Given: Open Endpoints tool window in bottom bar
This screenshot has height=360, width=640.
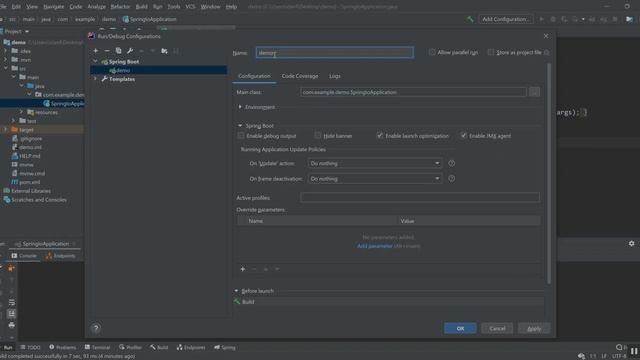Looking at the screenshot, I should (x=191, y=347).
